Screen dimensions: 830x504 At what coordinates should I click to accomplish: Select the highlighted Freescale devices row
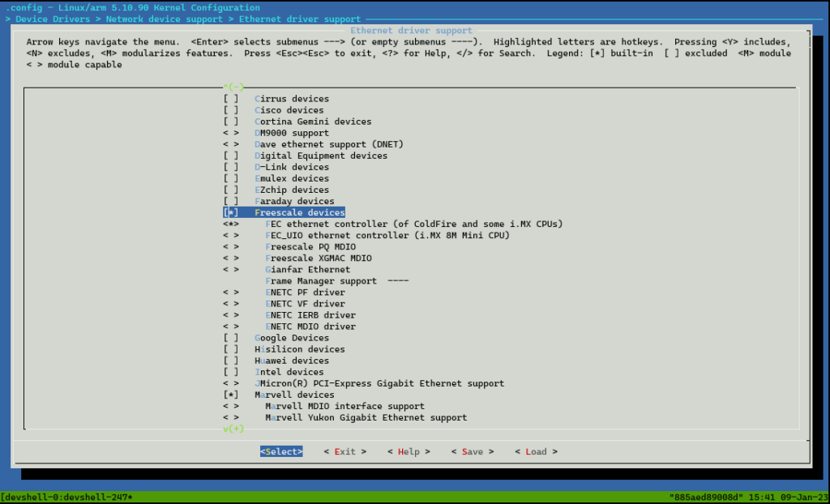click(284, 213)
